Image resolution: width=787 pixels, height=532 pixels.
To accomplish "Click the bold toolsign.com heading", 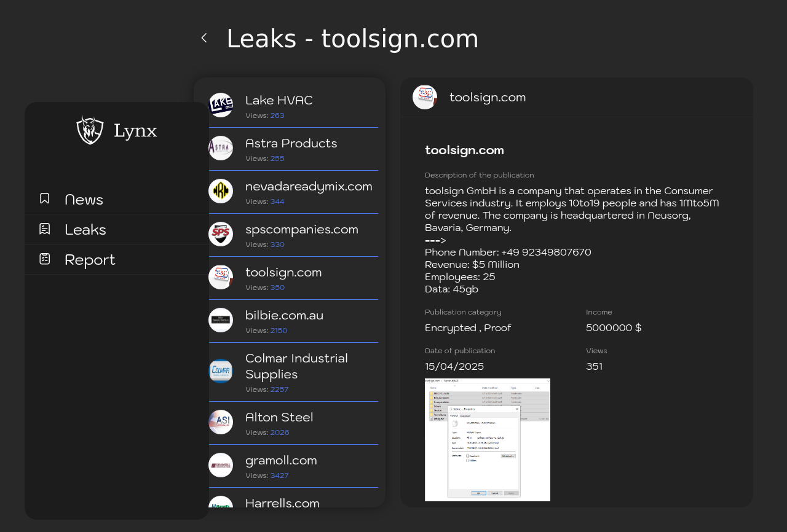I will (464, 150).
